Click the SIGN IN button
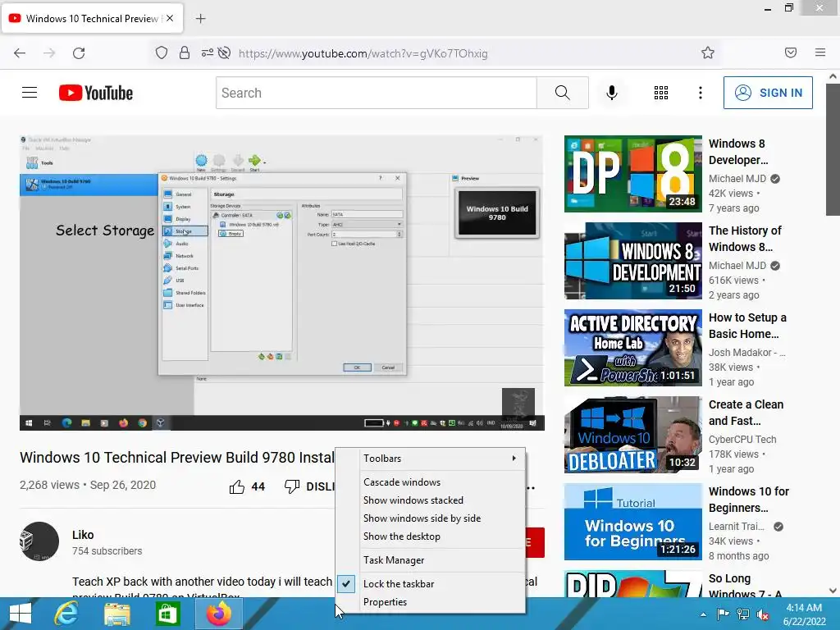 (x=768, y=93)
